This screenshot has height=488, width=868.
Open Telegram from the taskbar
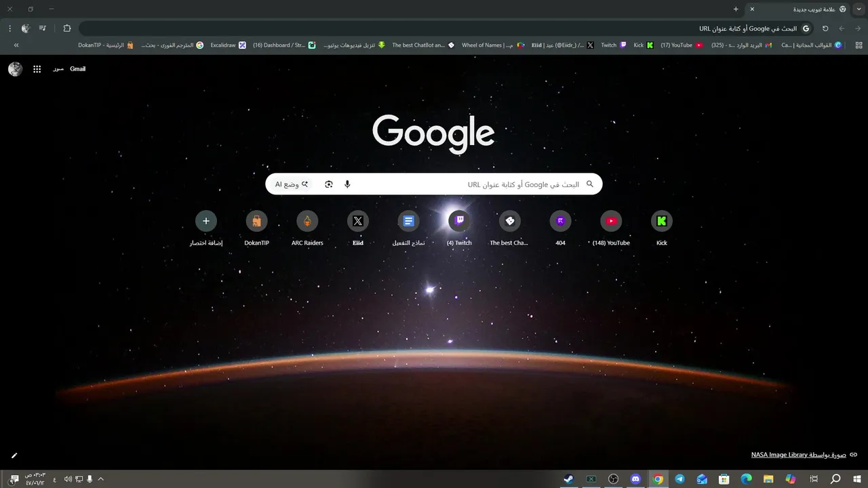pyautogui.click(x=679, y=479)
